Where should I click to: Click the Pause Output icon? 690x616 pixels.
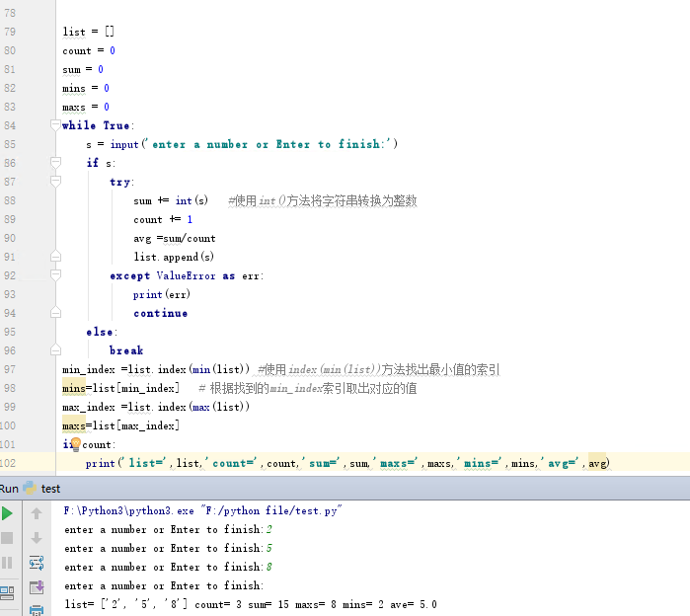point(7,563)
